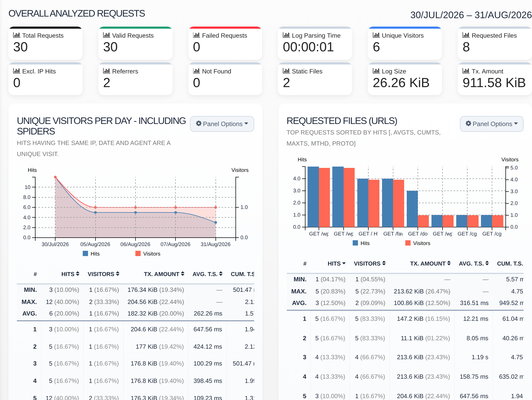This screenshot has width=532, height=400.
Task: Click the date range 30/JUL/2026 – 31/AUG/2026
Action: coord(471,15)
